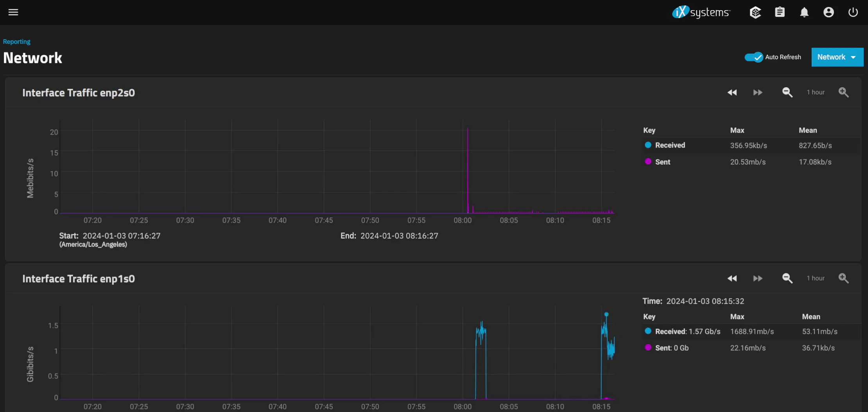Open the Network report dropdown
The height and width of the screenshot is (412, 868).
pos(837,57)
